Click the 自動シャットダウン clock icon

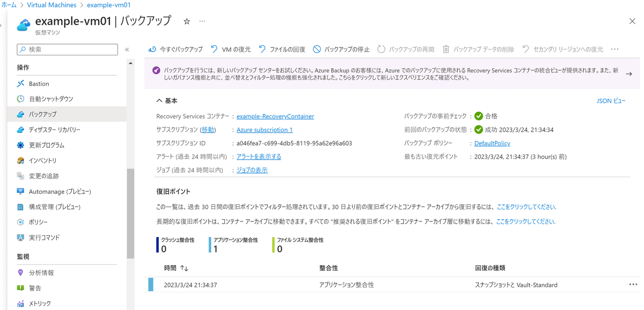(x=20, y=99)
